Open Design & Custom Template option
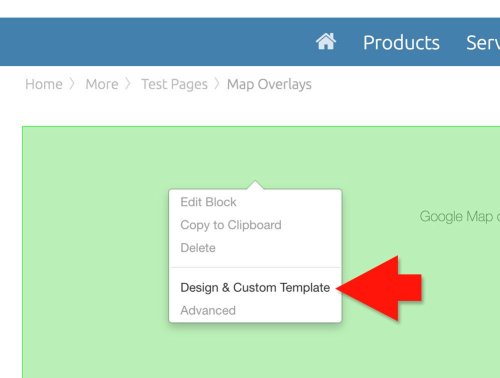The width and height of the screenshot is (500, 378). coord(255,287)
